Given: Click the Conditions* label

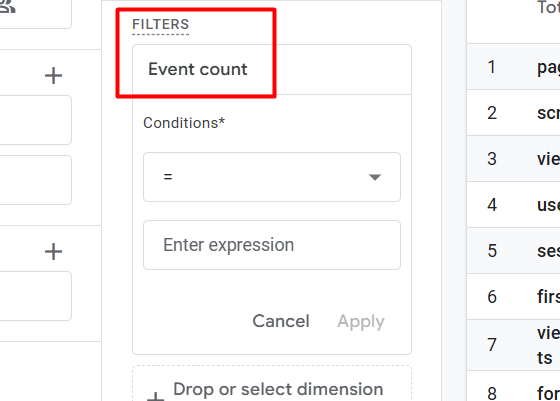Looking at the screenshot, I should point(184,123).
